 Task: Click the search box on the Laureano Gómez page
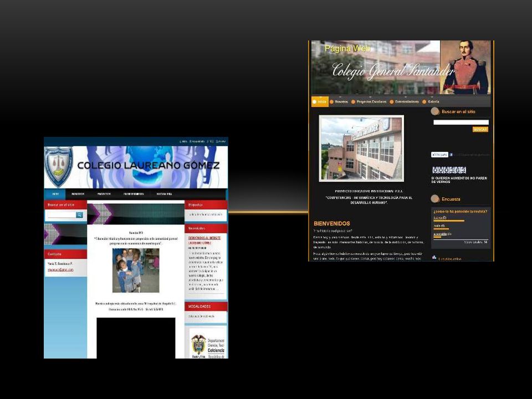click(62, 215)
